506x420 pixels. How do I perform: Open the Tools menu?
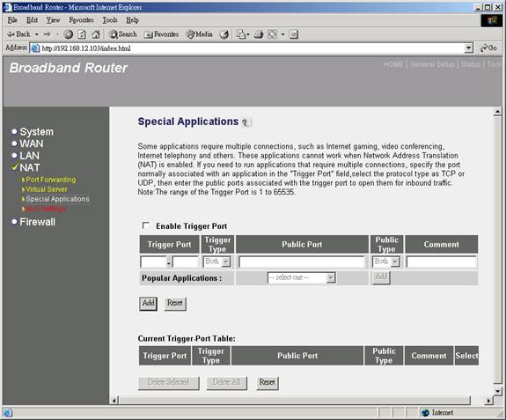click(x=110, y=20)
